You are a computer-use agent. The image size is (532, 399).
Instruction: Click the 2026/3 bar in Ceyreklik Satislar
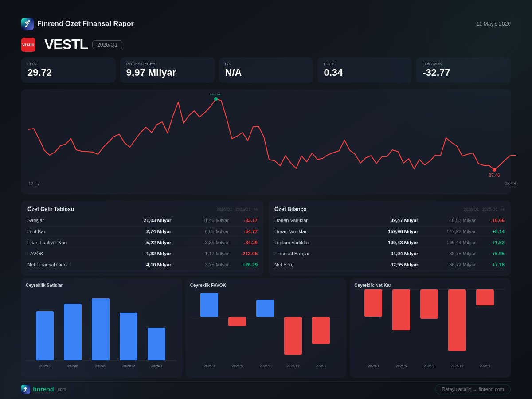156,344
